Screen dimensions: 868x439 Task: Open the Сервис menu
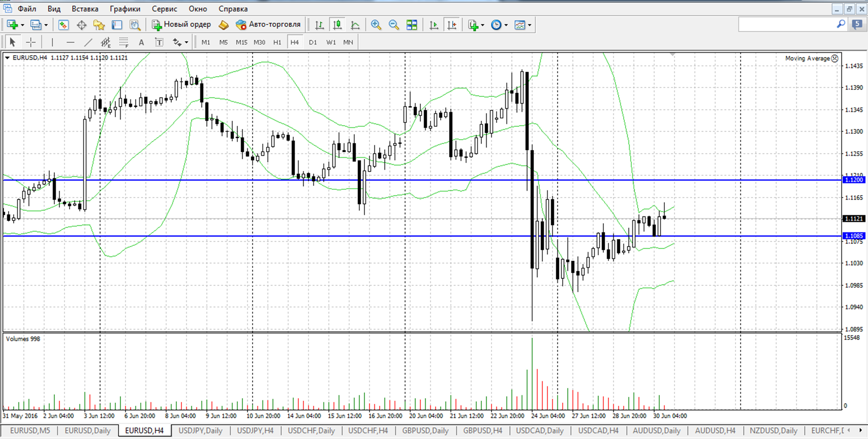coord(165,9)
